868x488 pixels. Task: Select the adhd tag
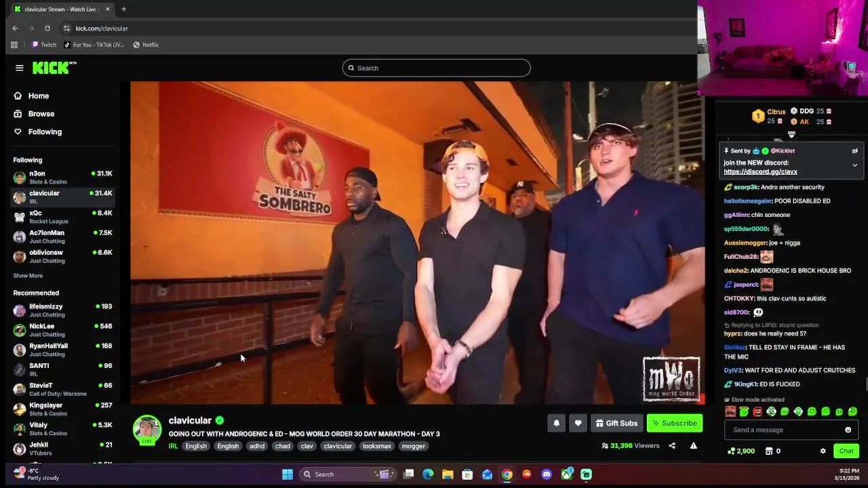point(257,446)
